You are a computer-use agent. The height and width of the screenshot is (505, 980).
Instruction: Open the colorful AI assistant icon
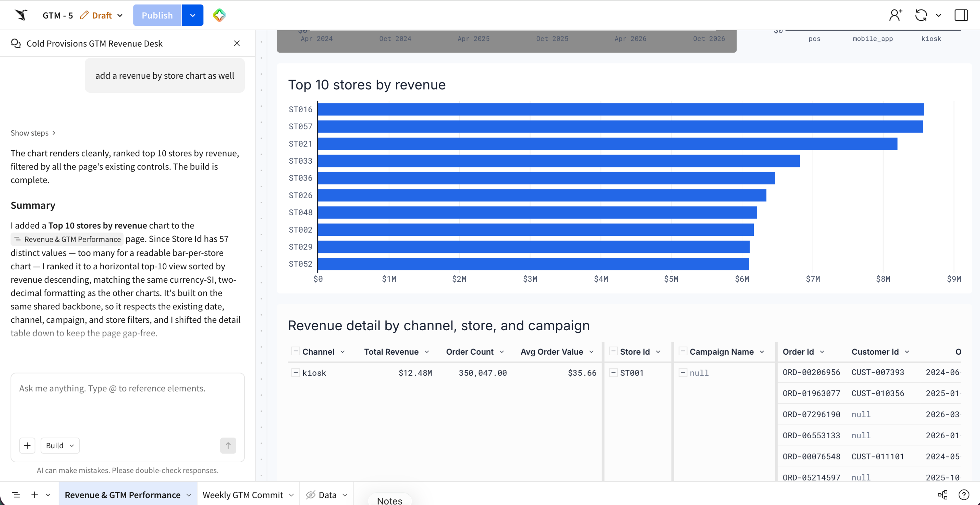pos(219,15)
